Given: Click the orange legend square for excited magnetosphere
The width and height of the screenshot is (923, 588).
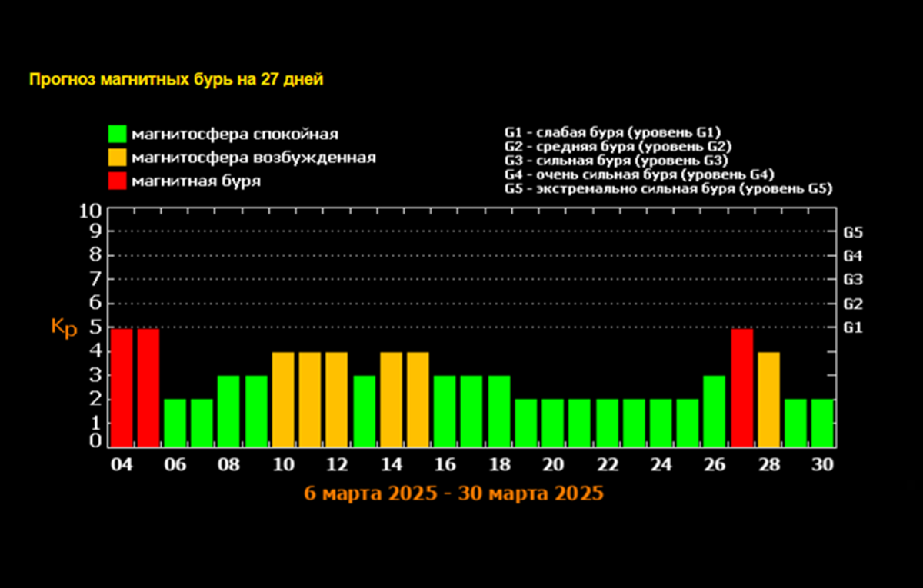Looking at the screenshot, I should pyautogui.click(x=118, y=158).
